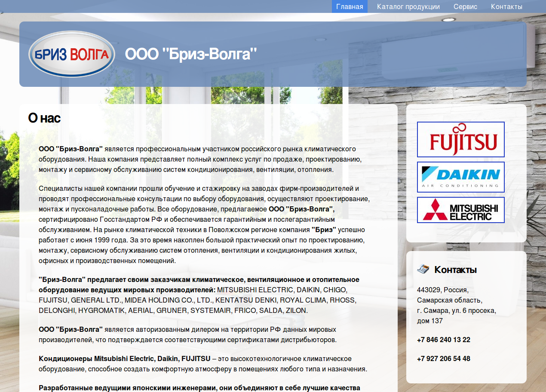Go to Каталог продукции menu item
This screenshot has height=392, width=546.
point(408,6)
